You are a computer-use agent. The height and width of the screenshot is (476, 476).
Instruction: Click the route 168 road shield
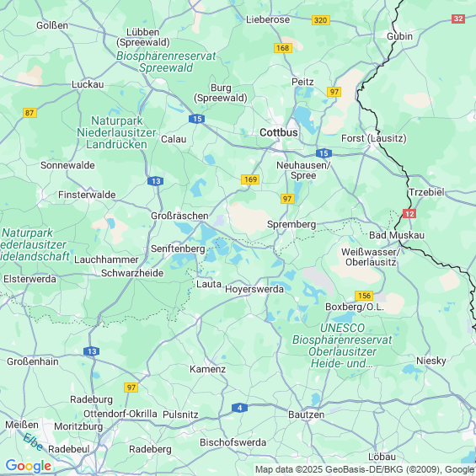[x=283, y=48]
